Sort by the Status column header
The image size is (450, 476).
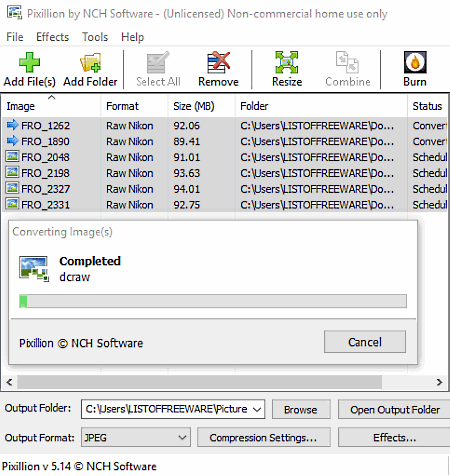428,106
